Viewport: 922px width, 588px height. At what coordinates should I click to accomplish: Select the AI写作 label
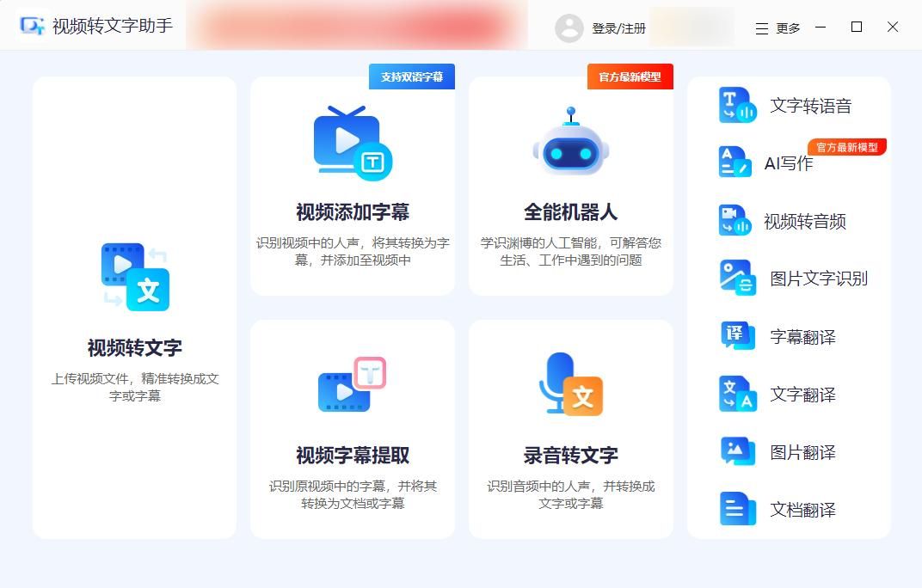click(789, 163)
